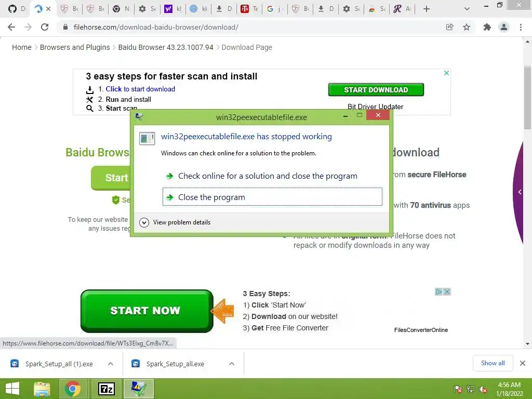Open the Chrome profile avatar menu

coord(504,27)
